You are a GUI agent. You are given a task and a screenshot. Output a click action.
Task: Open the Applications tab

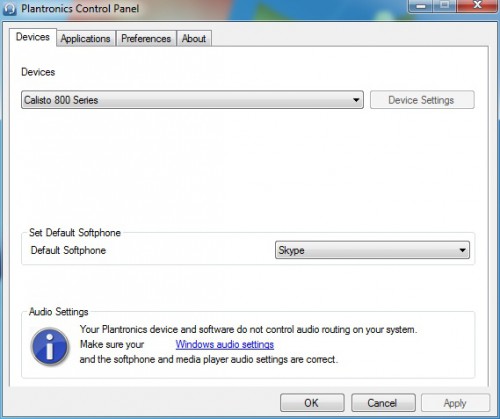[86, 38]
